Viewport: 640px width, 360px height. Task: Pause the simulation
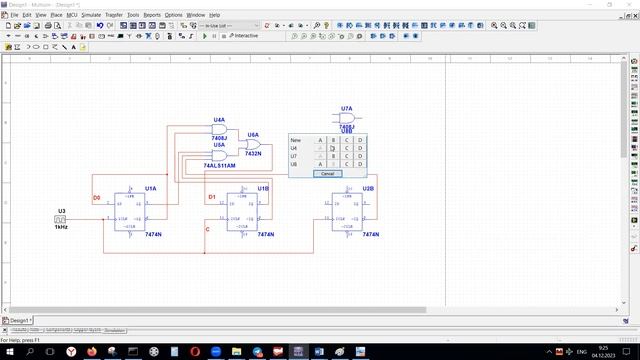[214, 36]
